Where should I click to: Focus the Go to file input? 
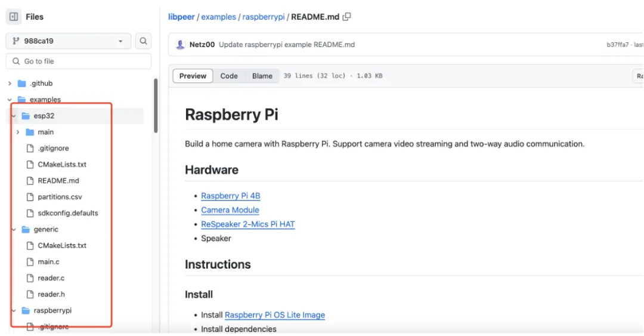(x=79, y=61)
